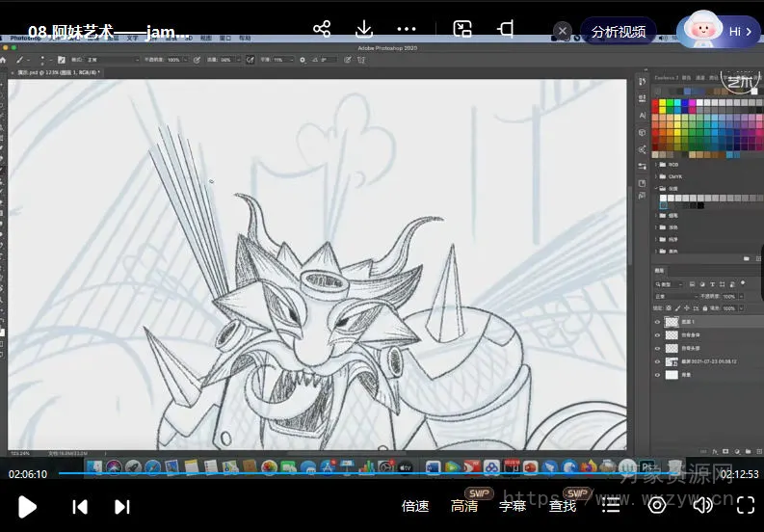This screenshot has height=532, width=764.
Task: Play the video
Action: 28,506
